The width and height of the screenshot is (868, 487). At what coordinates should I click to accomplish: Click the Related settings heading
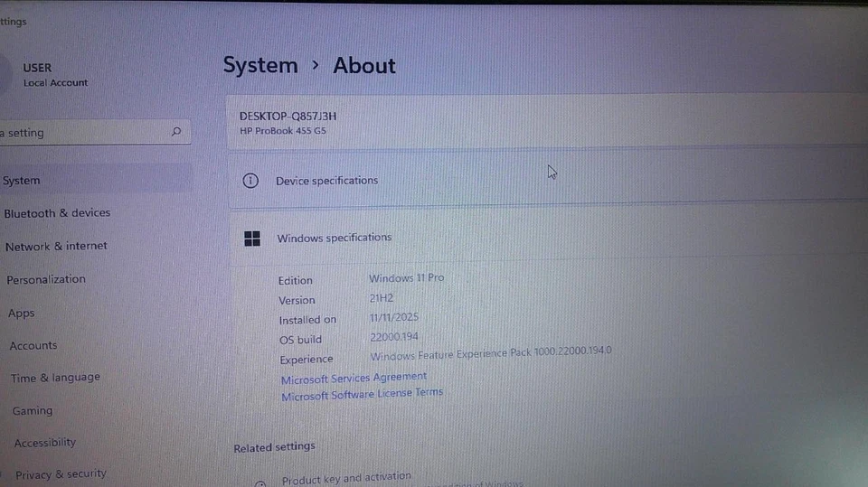click(x=274, y=447)
